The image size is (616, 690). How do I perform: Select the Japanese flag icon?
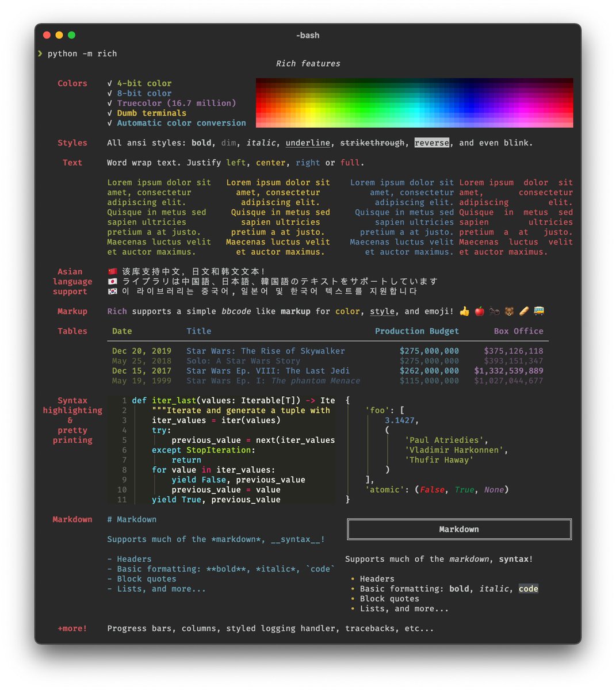coord(113,281)
